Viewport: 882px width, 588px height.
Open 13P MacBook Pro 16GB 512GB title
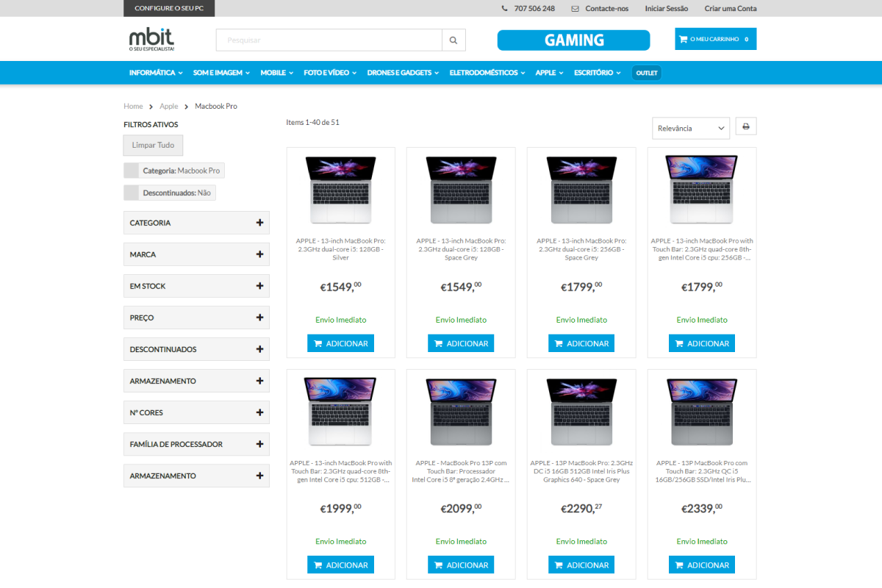click(x=581, y=471)
